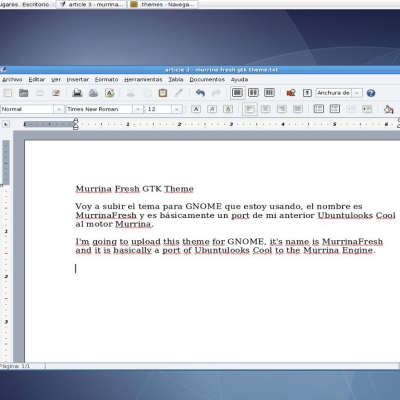The width and height of the screenshot is (400, 400).
Task: Expand the font size 12 dropdown
Action: [x=177, y=109]
